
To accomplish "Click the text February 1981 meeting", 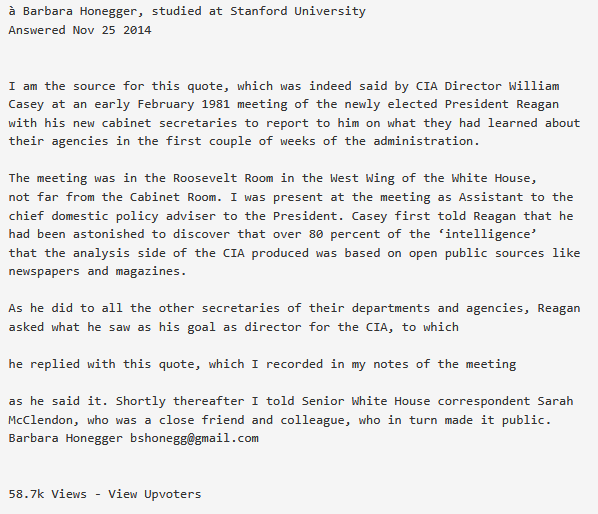I will click(212, 104).
